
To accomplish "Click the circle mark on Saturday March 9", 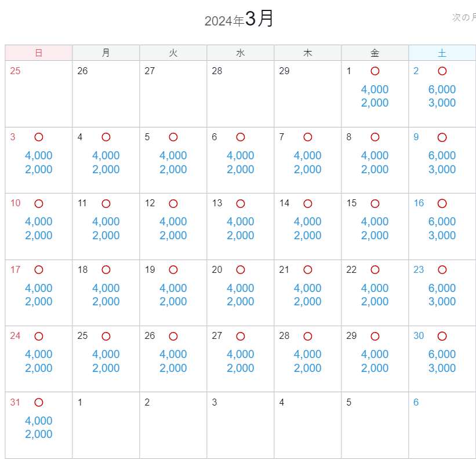I will (x=442, y=137).
